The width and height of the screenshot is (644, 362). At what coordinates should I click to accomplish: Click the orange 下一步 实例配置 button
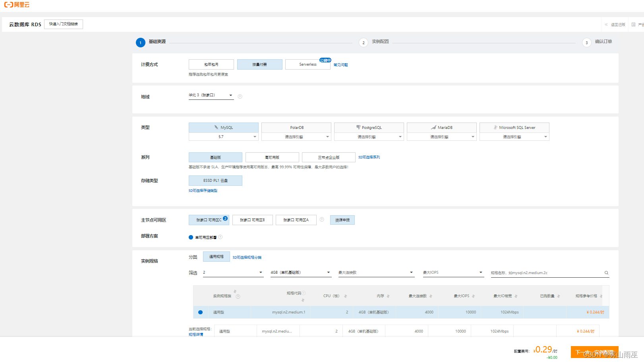(x=595, y=352)
